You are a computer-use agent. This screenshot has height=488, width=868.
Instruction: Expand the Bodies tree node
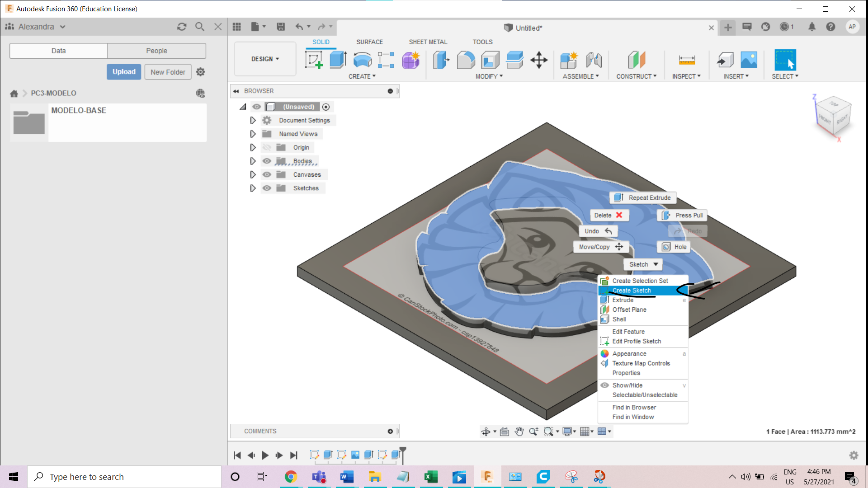tap(253, 161)
